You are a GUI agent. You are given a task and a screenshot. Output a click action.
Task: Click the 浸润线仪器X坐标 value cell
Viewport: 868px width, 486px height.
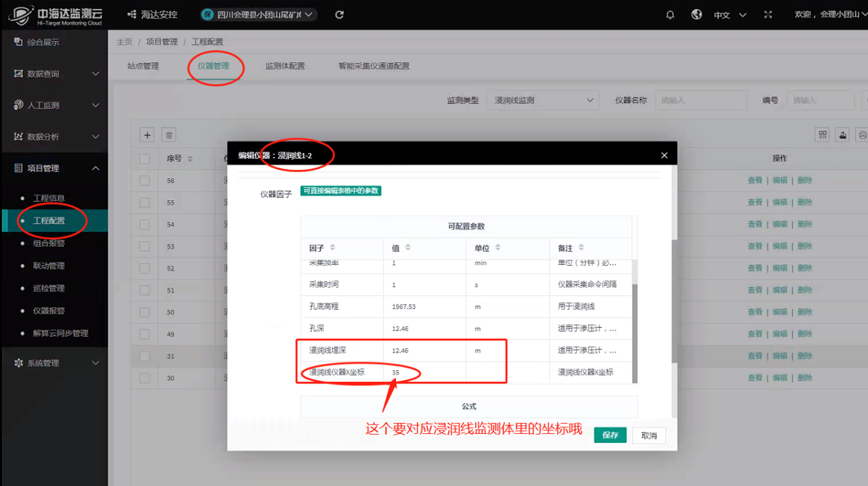pyautogui.click(x=424, y=372)
